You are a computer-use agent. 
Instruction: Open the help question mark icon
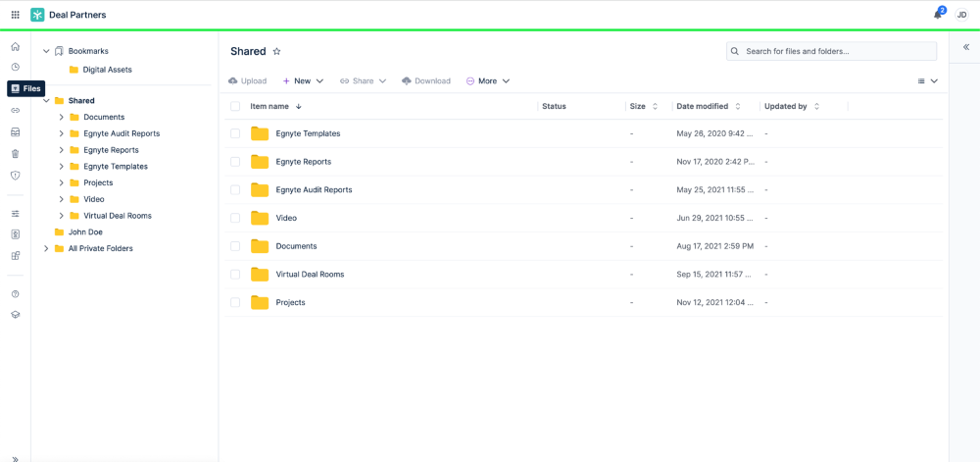pos(16,294)
